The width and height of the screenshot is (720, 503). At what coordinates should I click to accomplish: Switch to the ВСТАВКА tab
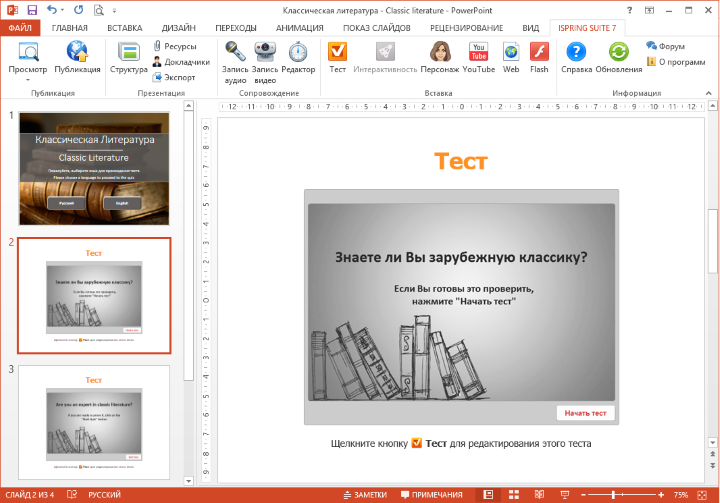point(124,28)
